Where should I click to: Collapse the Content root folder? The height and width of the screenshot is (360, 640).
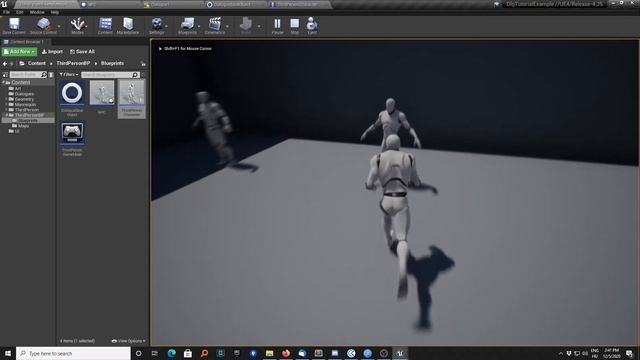point(3,82)
